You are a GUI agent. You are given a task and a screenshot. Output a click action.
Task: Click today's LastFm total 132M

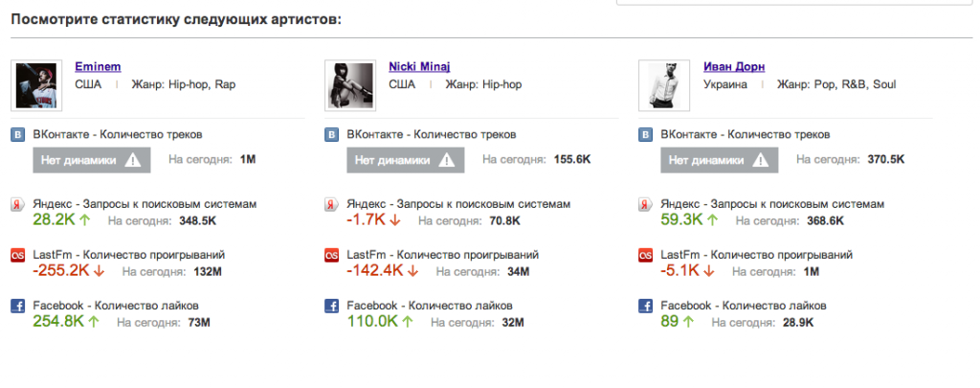tap(208, 272)
